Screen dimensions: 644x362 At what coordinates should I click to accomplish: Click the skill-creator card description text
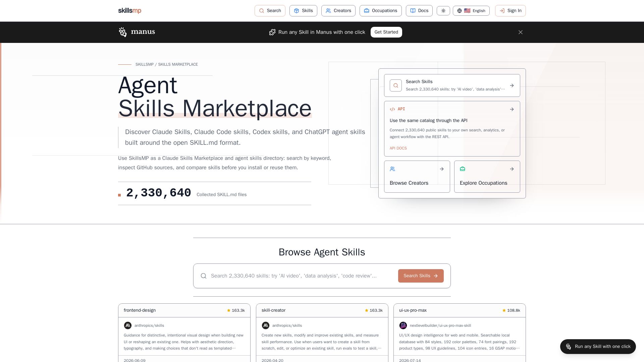click(x=322, y=342)
